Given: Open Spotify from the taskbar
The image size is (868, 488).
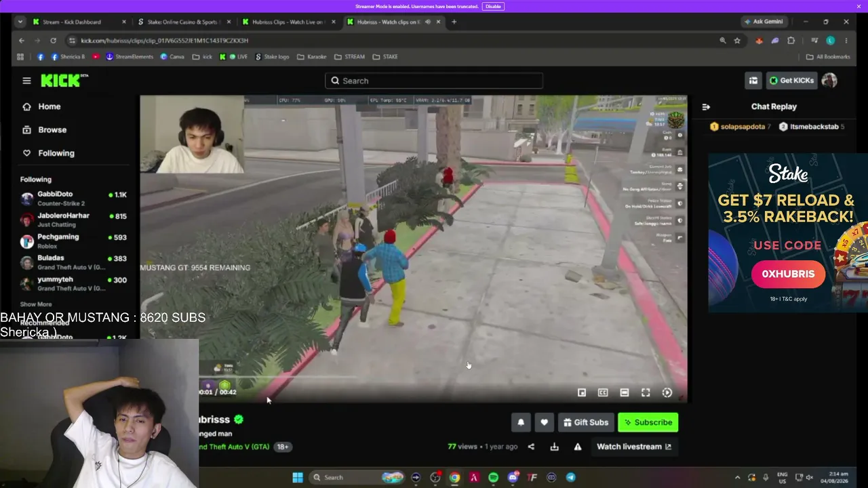Looking at the screenshot, I should click(x=493, y=477).
